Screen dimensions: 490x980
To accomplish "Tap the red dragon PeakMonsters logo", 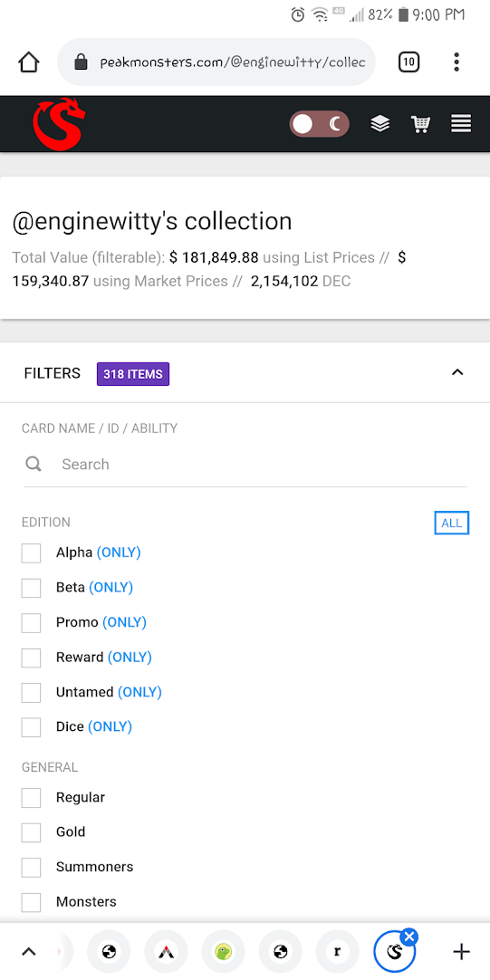I will 58,124.
